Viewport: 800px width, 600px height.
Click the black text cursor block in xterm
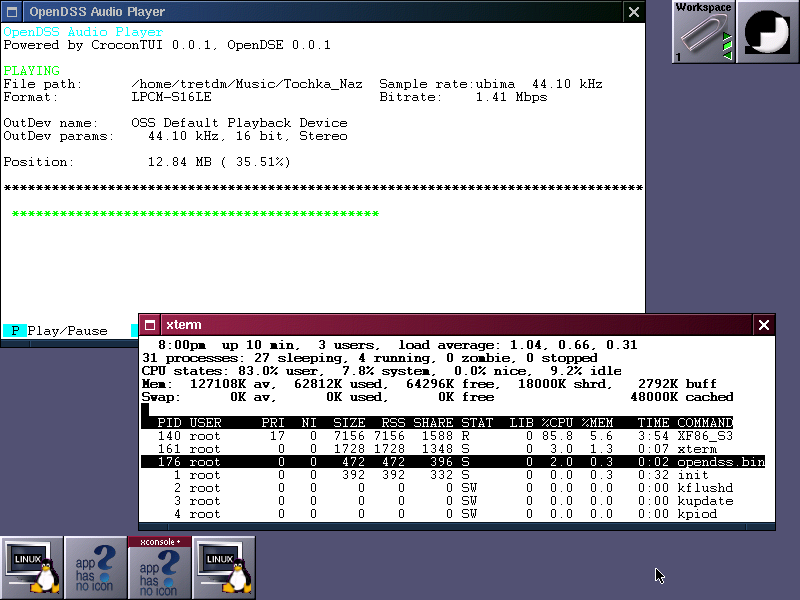coord(145,410)
